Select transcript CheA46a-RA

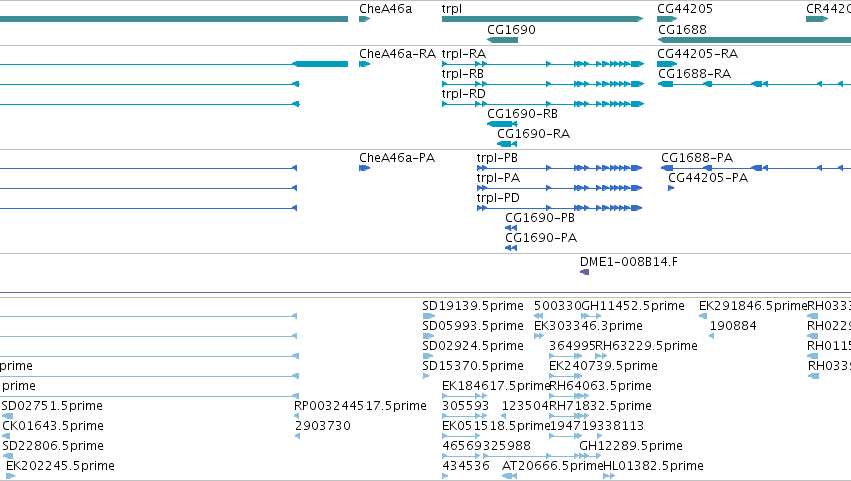click(x=397, y=54)
